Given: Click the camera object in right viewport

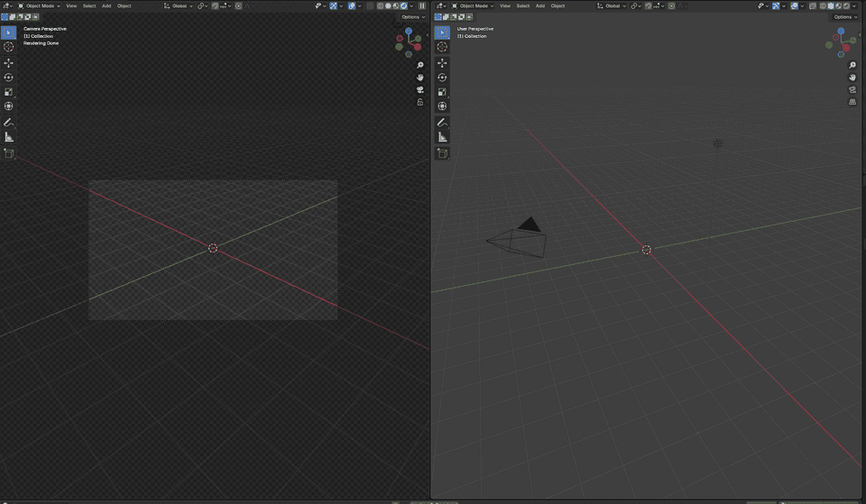Looking at the screenshot, I should point(518,238).
